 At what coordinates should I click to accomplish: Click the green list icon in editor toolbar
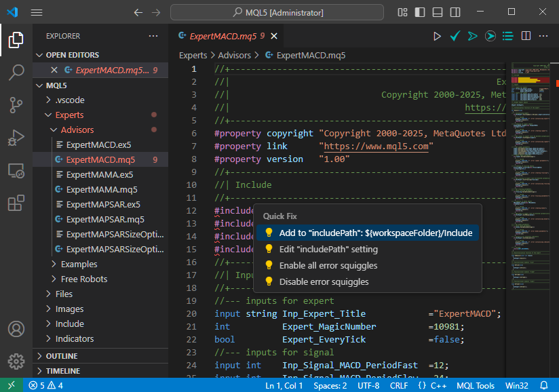(x=507, y=36)
